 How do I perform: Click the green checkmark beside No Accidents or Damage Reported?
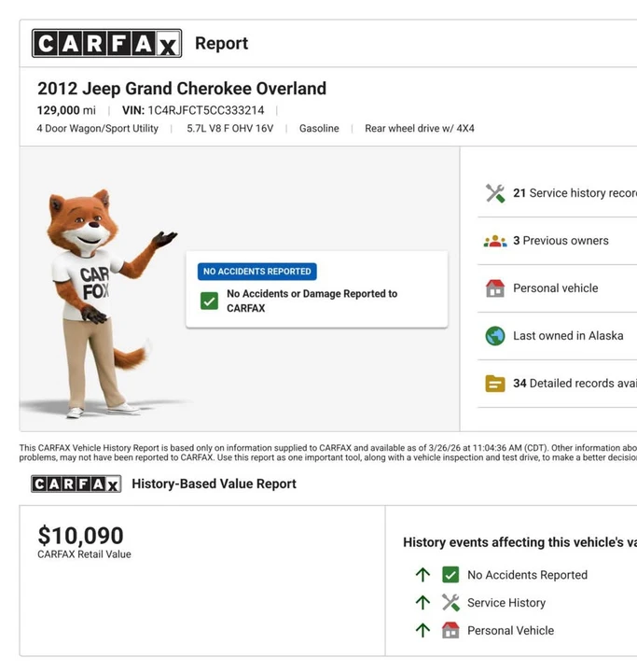coord(210,301)
